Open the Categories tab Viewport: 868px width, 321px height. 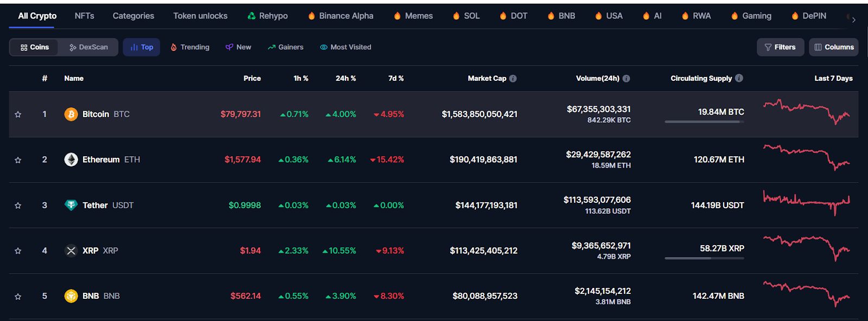tap(133, 16)
